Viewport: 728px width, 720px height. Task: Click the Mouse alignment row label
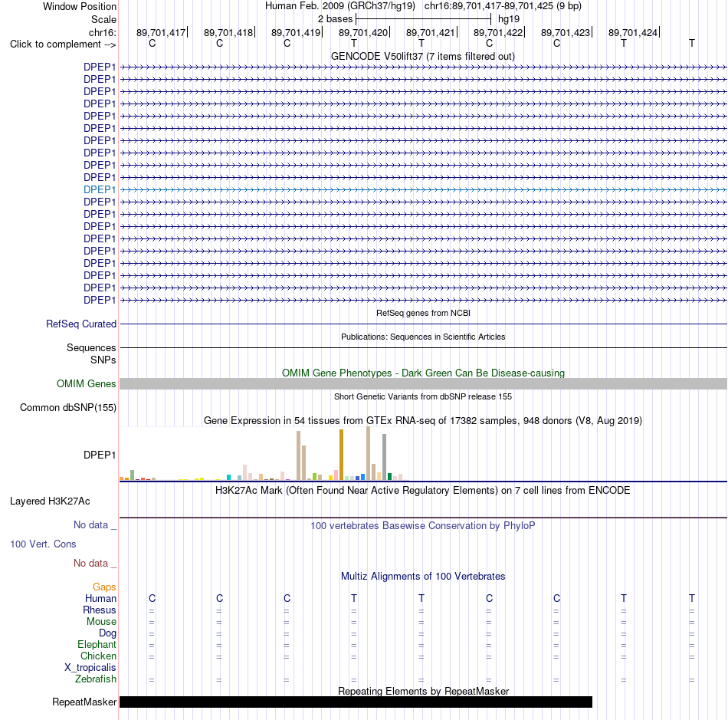pyautogui.click(x=101, y=622)
